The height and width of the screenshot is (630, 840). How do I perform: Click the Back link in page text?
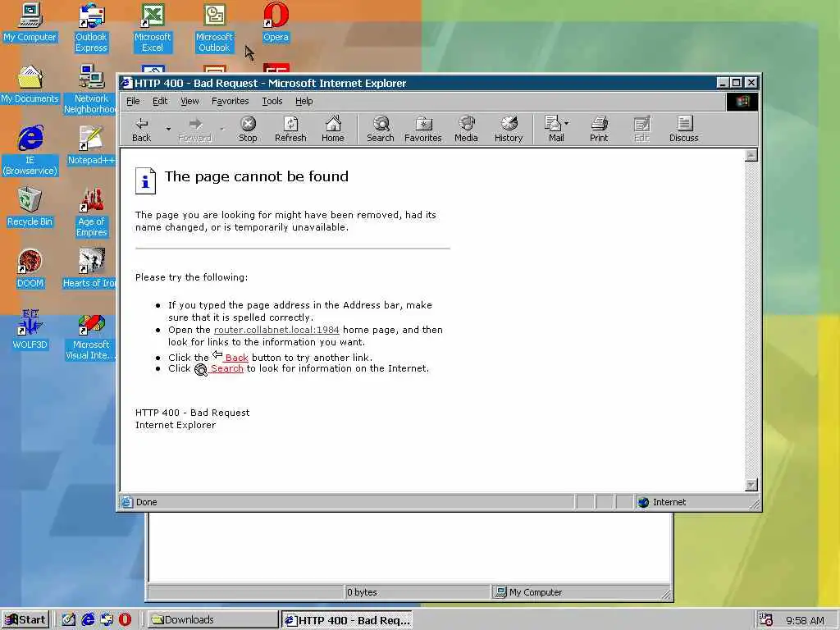tap(236, 358)
